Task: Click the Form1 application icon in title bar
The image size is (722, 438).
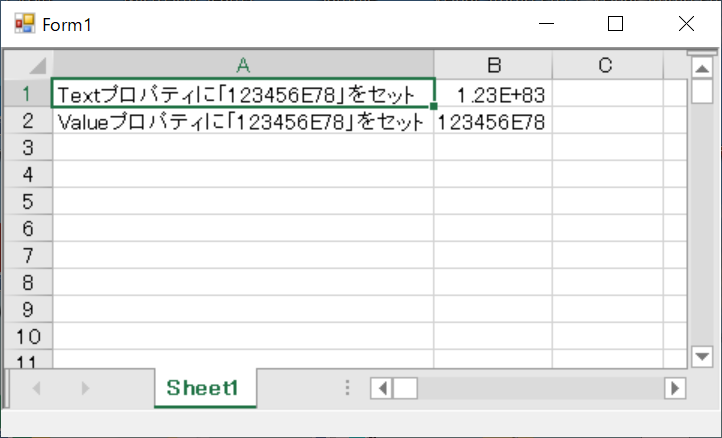Action: tap(24, 24)
